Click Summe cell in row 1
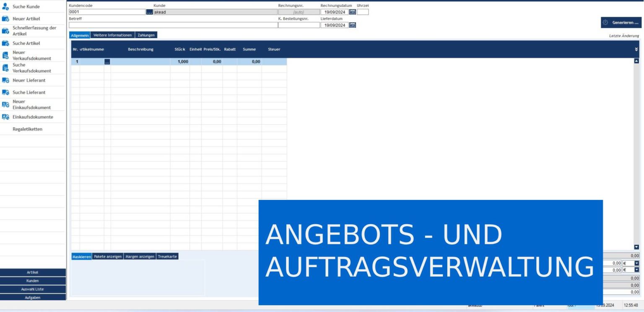The width and height of the screenshot is (644, 312). [x=249, y=62]
